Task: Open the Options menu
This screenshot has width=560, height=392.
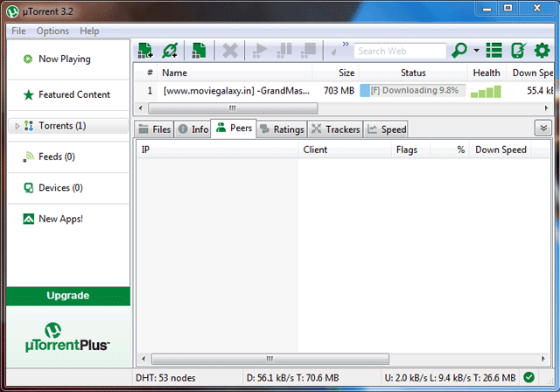Action: pyautogui.click(x=52, y=31)
